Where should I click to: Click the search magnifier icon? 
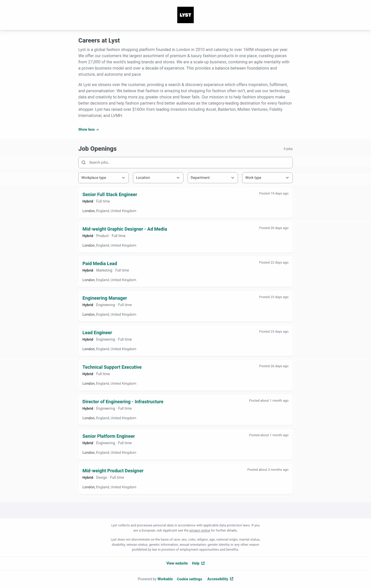(83, 163)
